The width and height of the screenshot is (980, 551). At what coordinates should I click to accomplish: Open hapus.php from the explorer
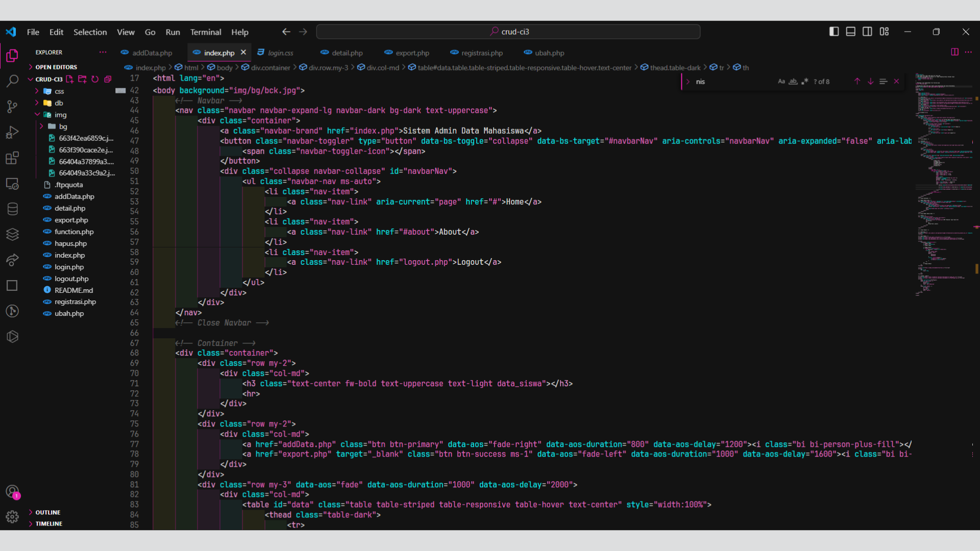[70, 243]
